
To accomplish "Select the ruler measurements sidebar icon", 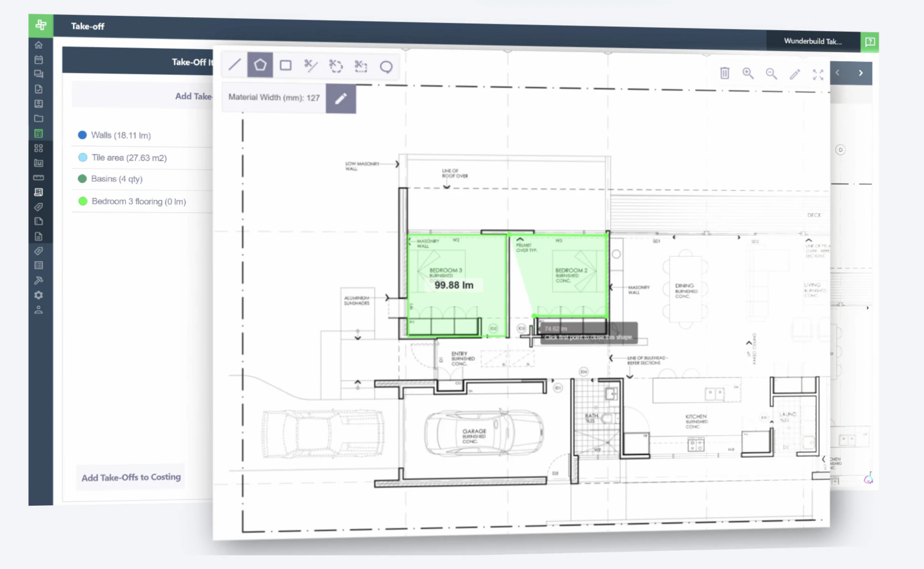I will tap(39, 178).
